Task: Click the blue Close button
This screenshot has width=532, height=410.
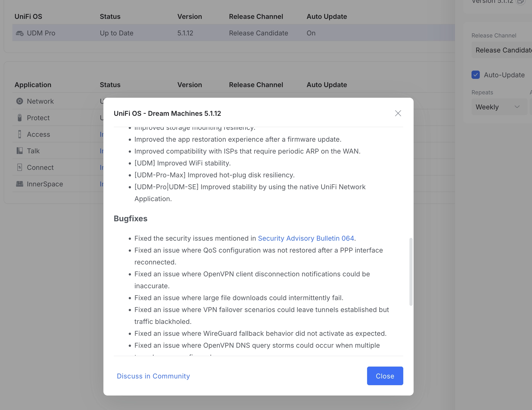Action: [x=385, y=376]
